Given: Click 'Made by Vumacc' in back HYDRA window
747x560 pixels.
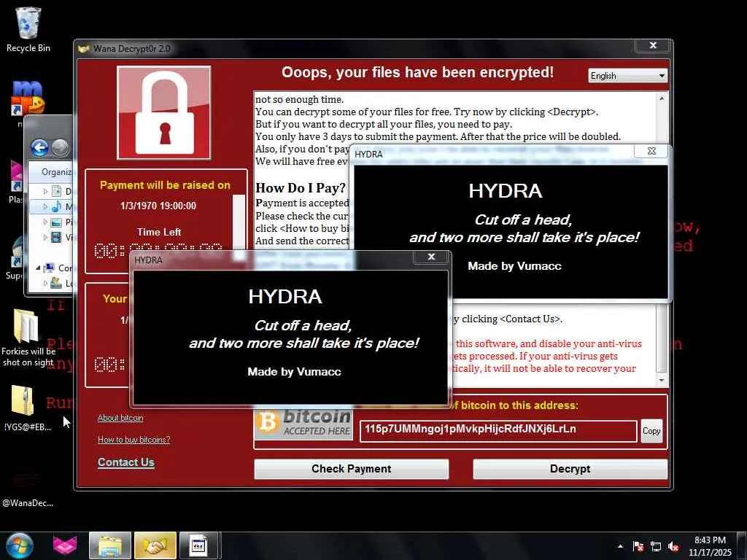Looking at the screenshot, I should 514,266.
